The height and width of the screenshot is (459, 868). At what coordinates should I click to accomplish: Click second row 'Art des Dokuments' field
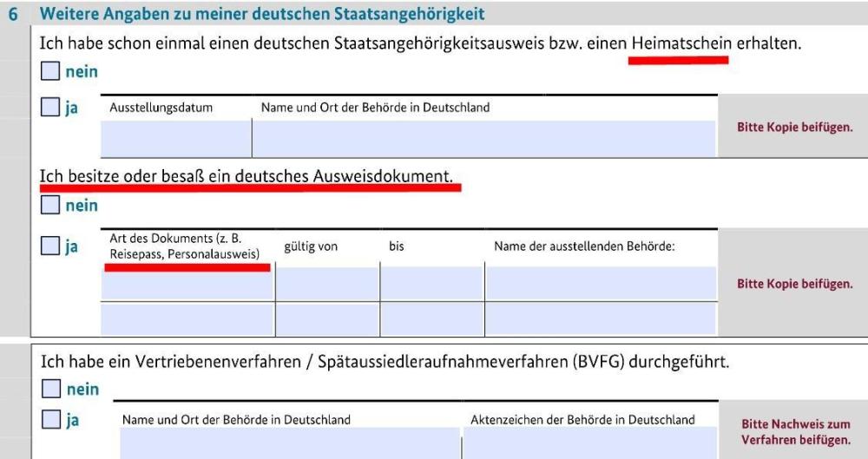click(x=187, y=318)
